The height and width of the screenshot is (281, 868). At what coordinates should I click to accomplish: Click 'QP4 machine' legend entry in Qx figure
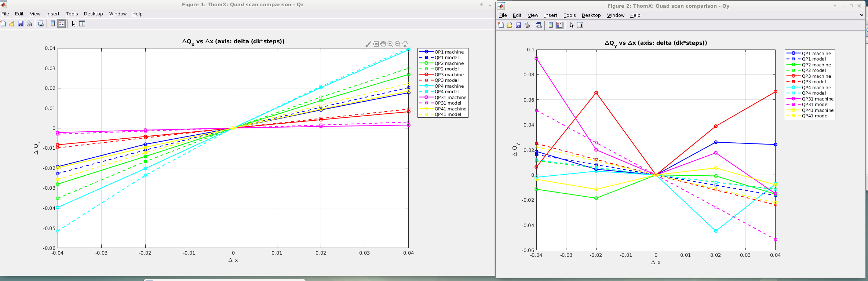point(449,86)
